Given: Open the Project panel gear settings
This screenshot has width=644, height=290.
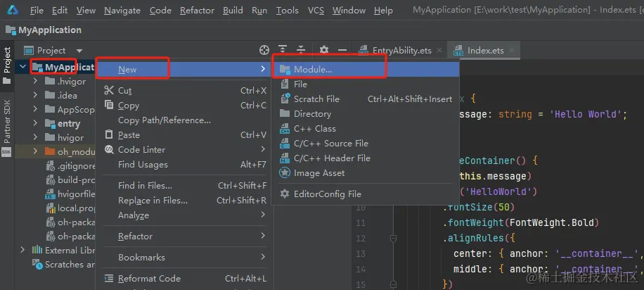Looking at the screenshot, I should click(x=324, y=50).
